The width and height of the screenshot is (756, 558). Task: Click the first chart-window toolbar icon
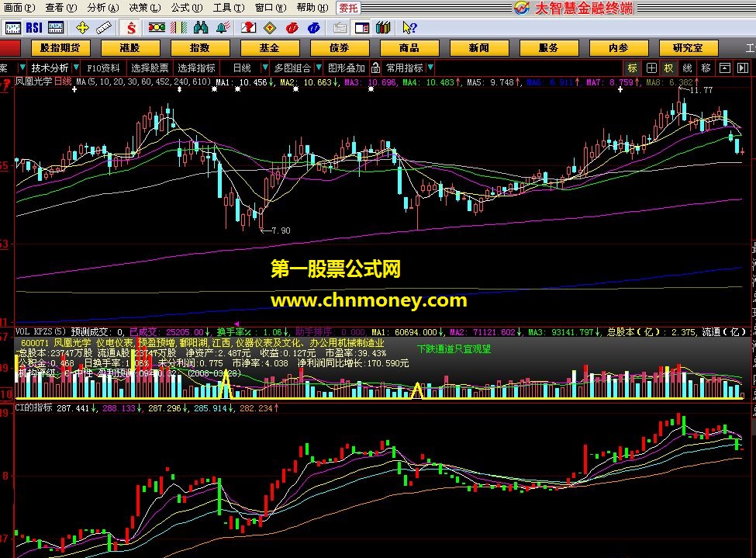[12, 28]
